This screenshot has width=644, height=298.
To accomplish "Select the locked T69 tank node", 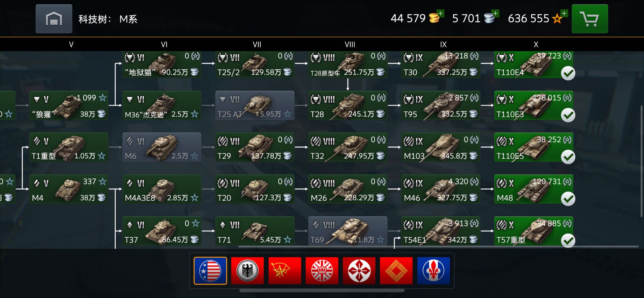I will coord(348,231).
